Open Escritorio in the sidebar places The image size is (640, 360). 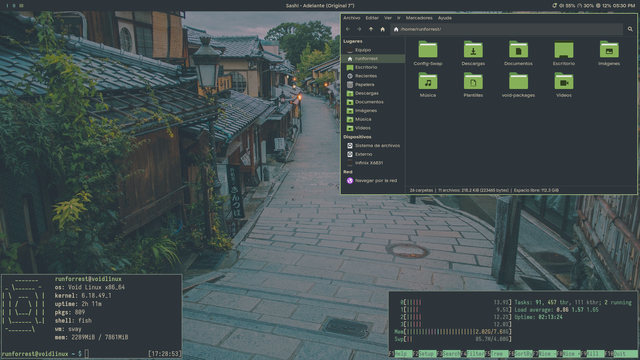tap(373, 67)
